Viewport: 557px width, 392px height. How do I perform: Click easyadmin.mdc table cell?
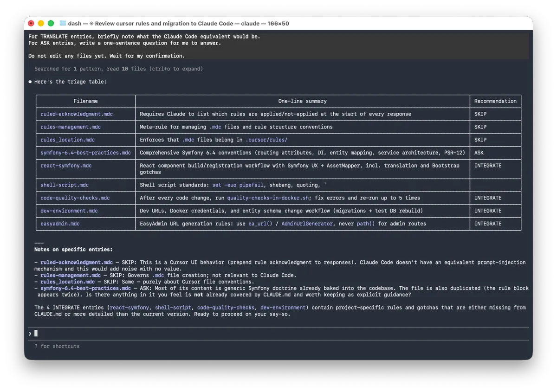pos(86,224)
